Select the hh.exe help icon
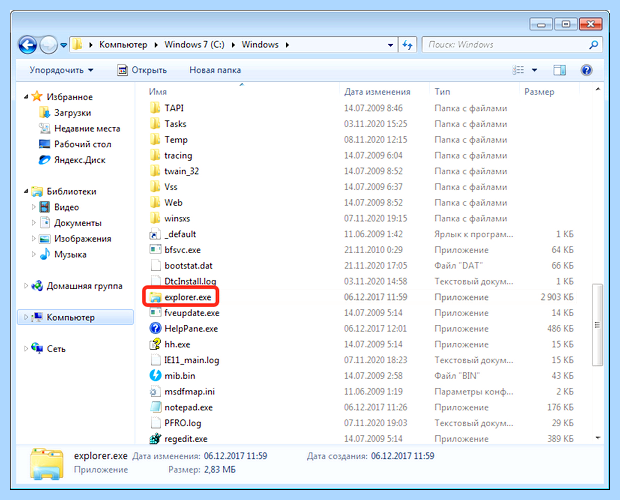The image size is (620, 500). (x=155, y=344)
